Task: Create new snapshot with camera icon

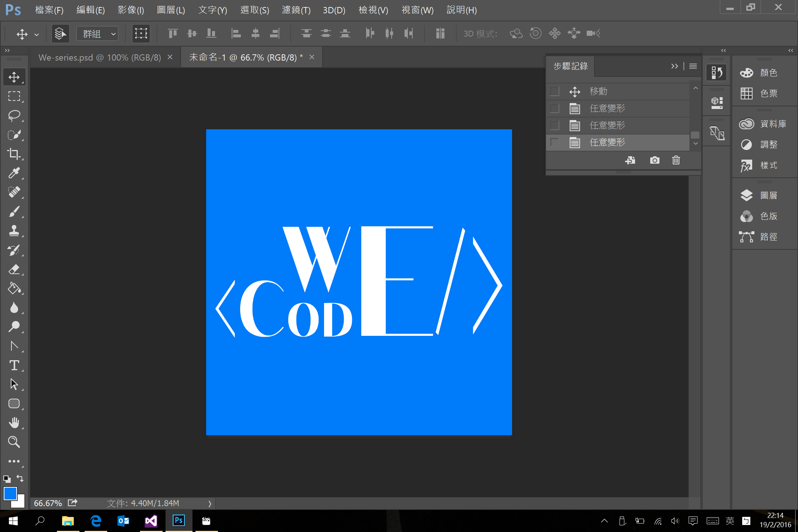Action: point(654,160)
